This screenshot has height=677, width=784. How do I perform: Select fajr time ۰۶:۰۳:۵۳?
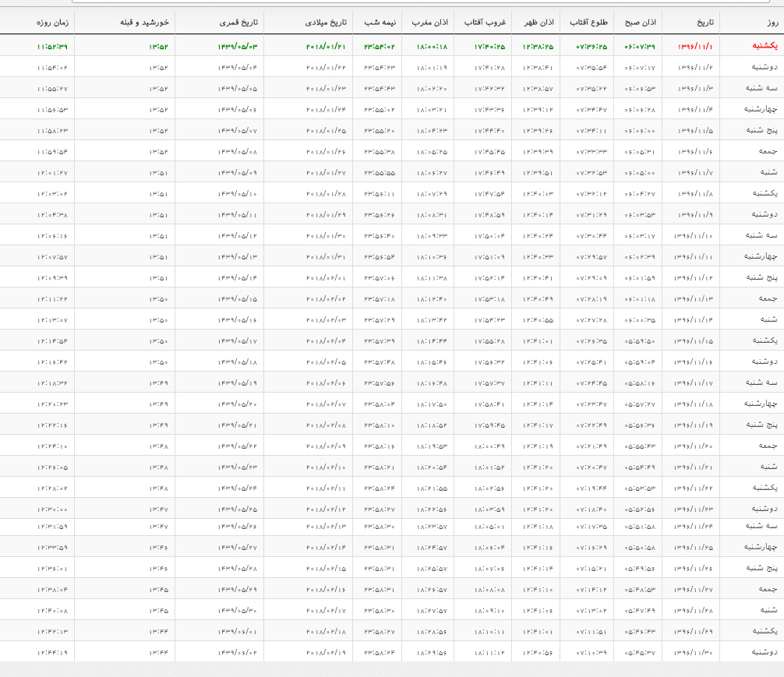click(640, 215)
